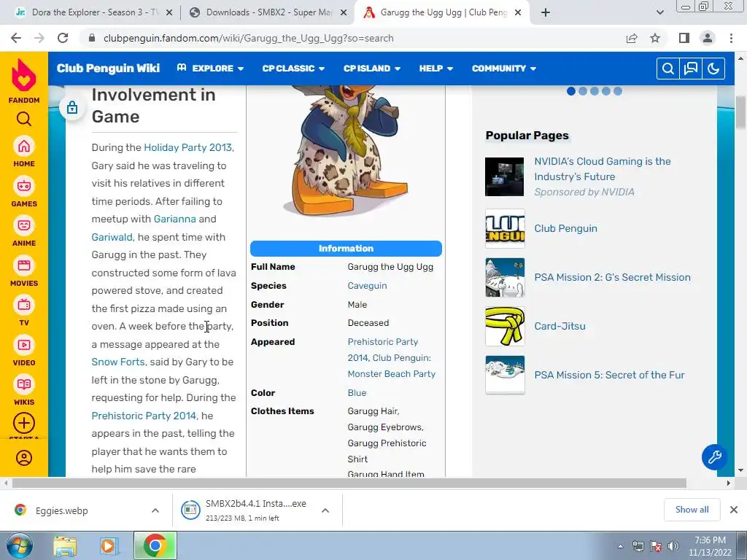Select the last carousel dot
This screenshot has height=560, width=747.
(618, 91)
